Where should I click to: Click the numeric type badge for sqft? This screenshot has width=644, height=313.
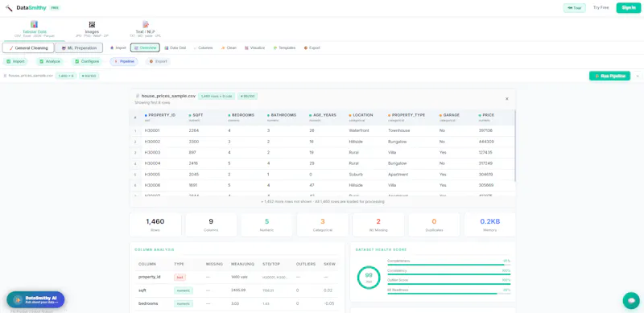tap(184, 290)
